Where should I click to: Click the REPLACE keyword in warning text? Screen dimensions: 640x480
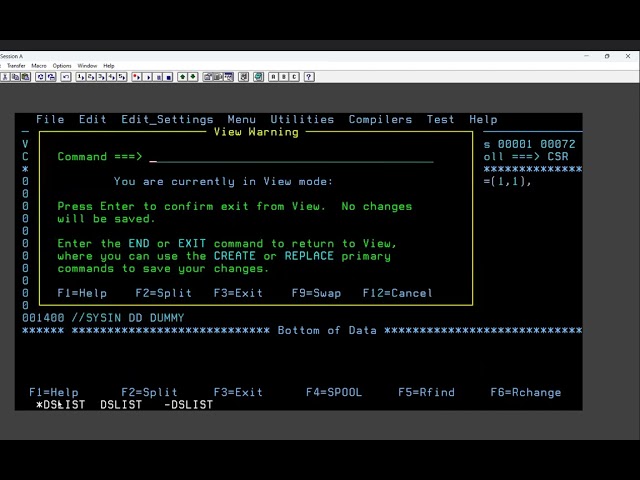point(309,256)
